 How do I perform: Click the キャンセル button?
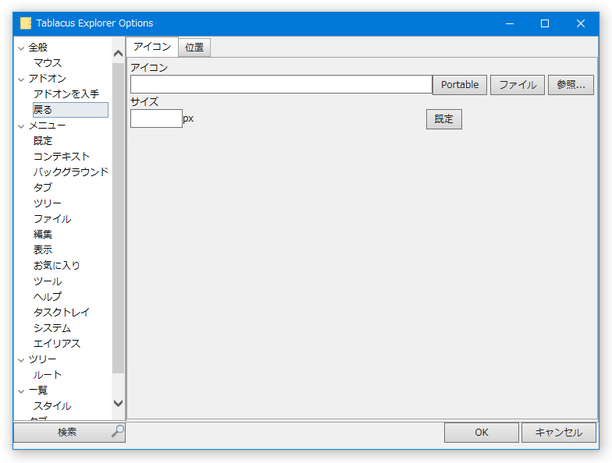tap(559, 433)
